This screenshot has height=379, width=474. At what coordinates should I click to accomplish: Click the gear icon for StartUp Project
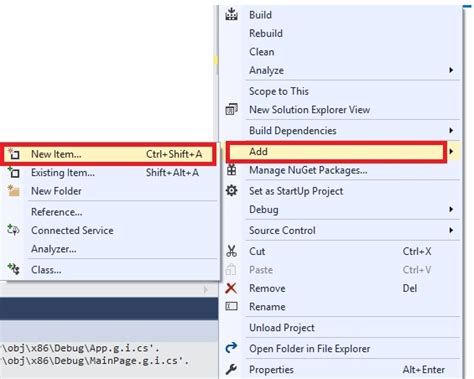(x=231, y=191)
